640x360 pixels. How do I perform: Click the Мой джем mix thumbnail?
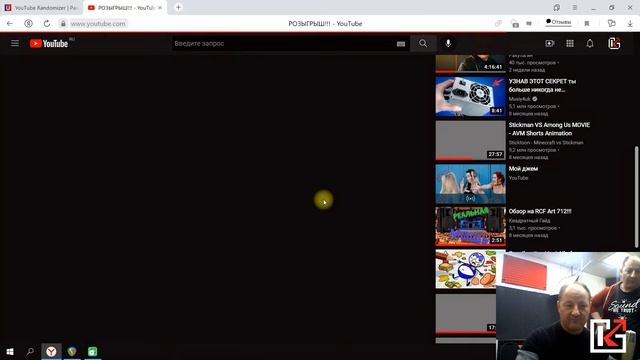tap(470, 184)
